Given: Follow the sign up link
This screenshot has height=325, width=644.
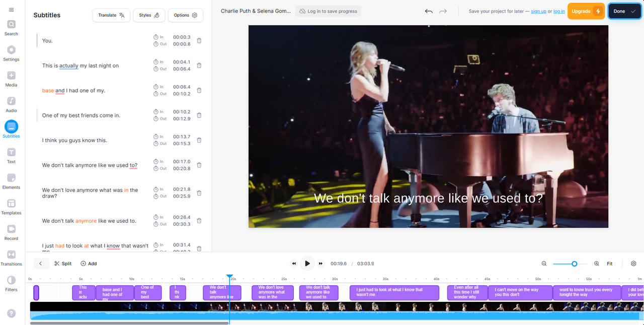Looking at the screenshot, I should (538, 11).
